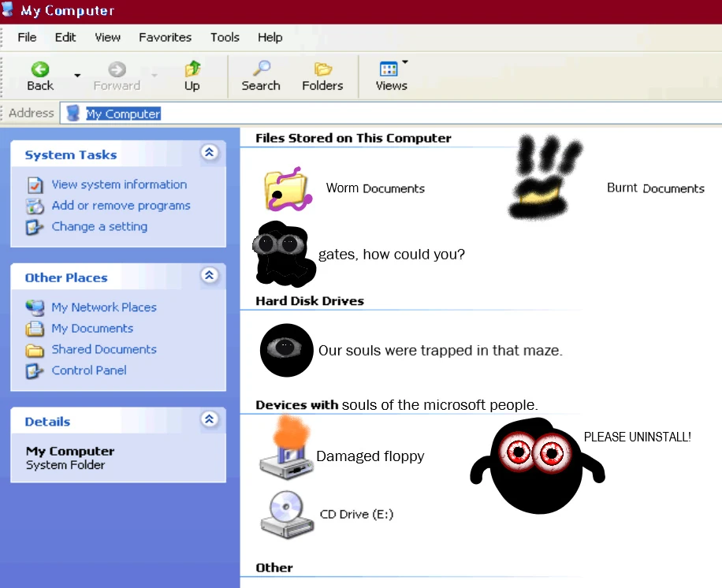This screenshot has height=588, width=722.
Task: Open the CD Drive (E:) disc icon
Action: pos(287,515)
